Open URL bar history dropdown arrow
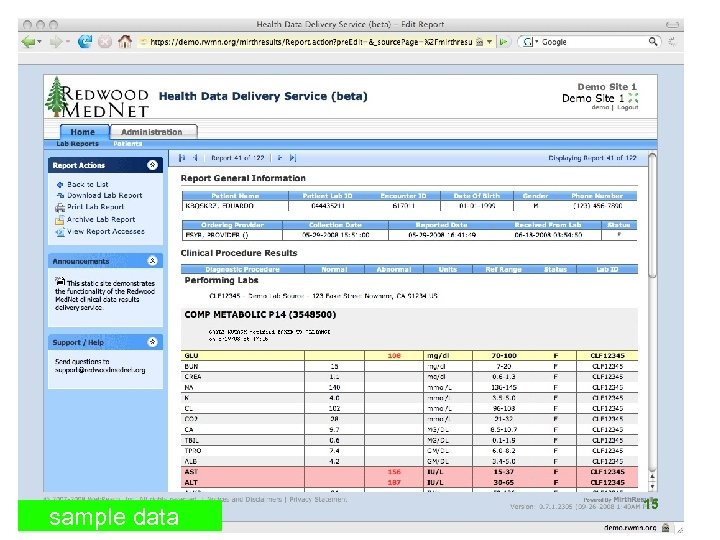The height and width of the screenshot is (540, 720). (489, 42)
